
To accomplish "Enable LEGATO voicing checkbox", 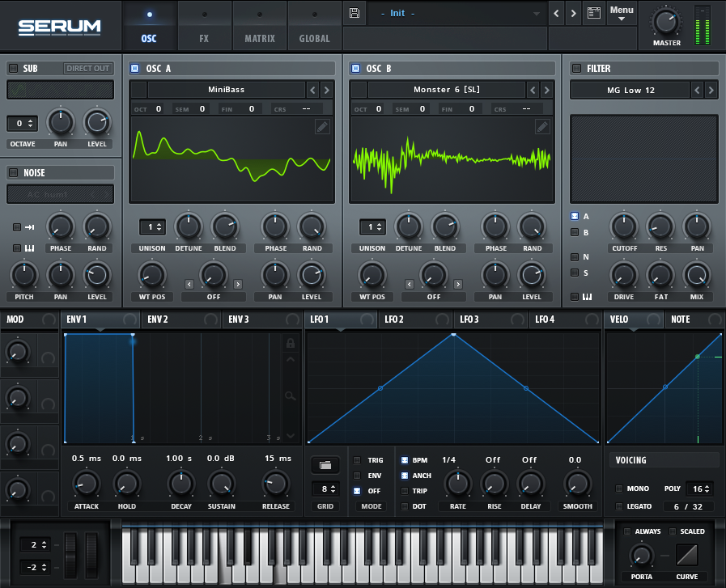I will point(618,506).
